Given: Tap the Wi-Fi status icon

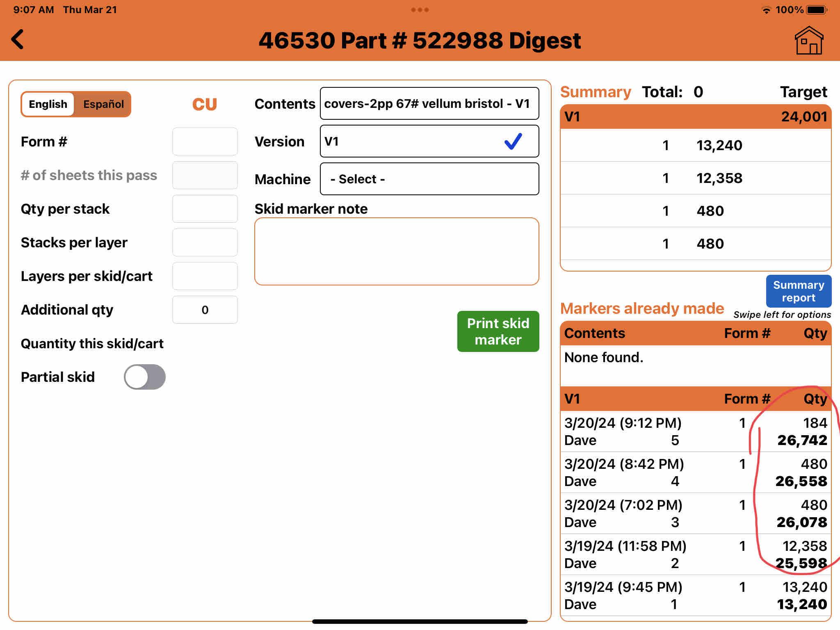Looking at the screenshot, I should [766, 10].
